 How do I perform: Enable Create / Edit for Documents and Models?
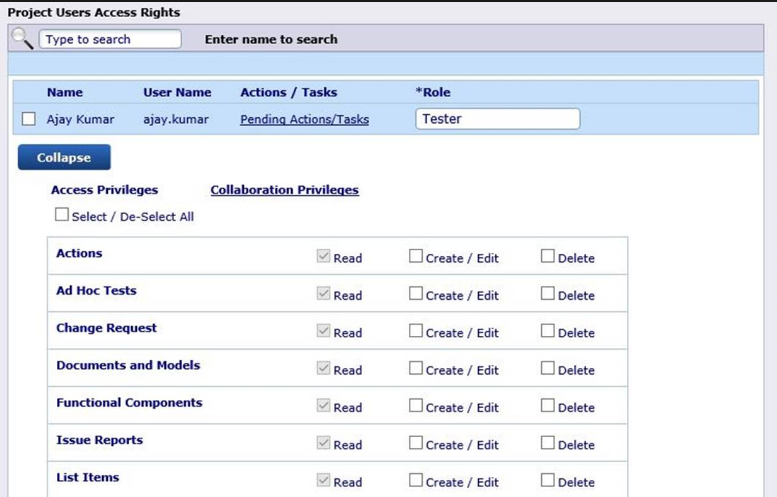pyautogui.click(x=416, y=368)
